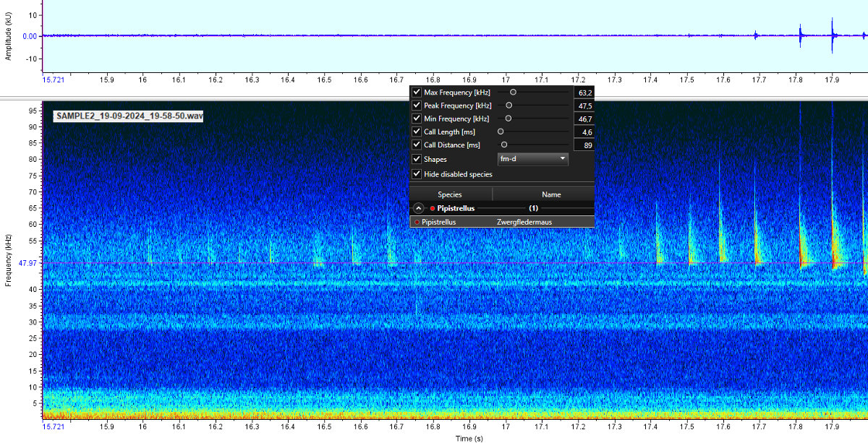This screenshot has width=868, height=443.
Task: Click the Min Frequency value field 46,7
Action: (x=584, y=119)
